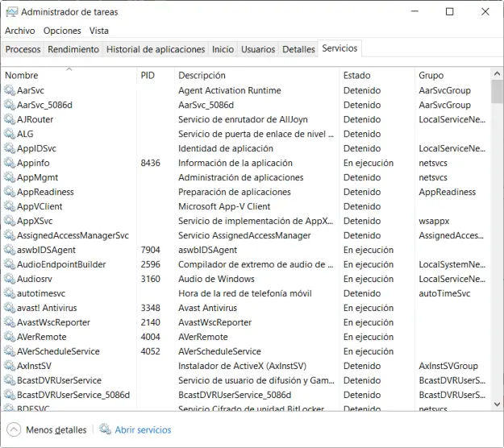Screen dimensions: 504x448
Task: Sort services by Estado column header
Action: [x=356, y=75]
